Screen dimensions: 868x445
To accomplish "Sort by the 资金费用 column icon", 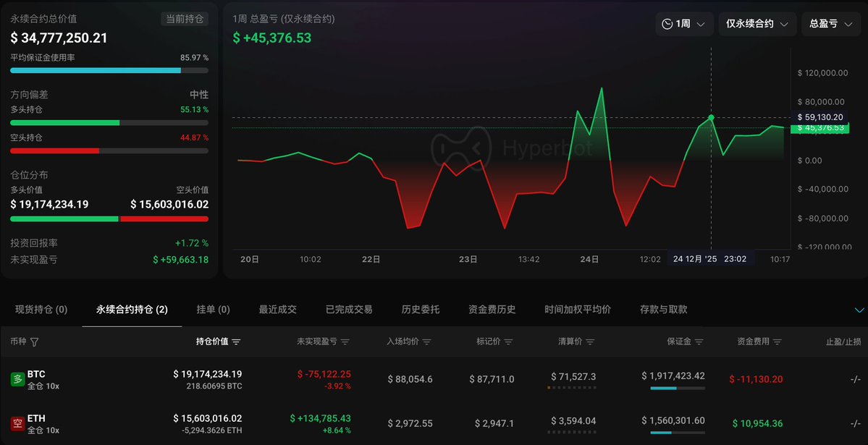I will [778, 342].
